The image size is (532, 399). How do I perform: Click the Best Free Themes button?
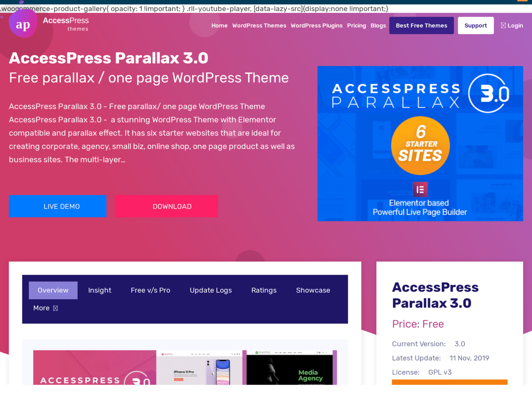(x=421, y=25)
